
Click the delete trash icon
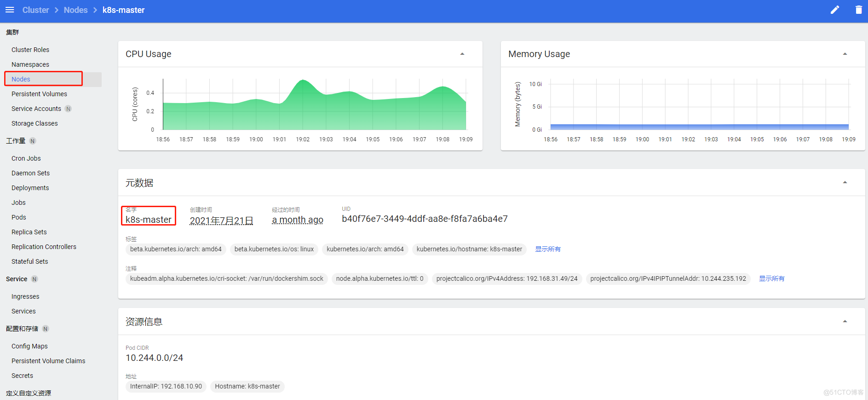(x=859, y=10)
